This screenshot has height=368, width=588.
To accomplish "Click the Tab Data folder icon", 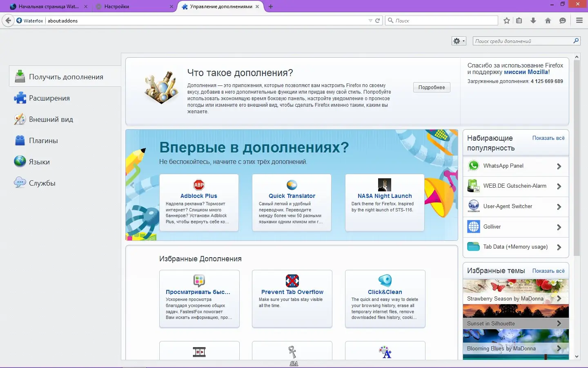I will [x=474, y=247].
